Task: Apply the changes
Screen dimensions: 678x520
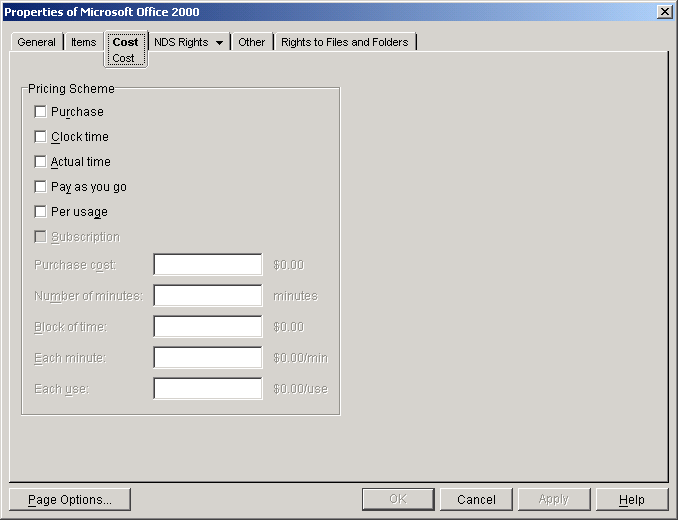Action: tap(554, 500)
